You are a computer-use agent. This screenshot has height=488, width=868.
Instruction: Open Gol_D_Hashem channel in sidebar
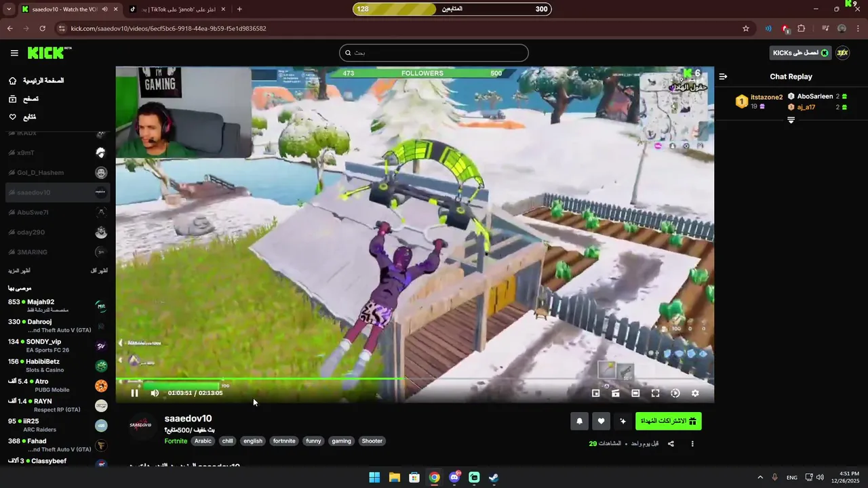click(58, 173)
